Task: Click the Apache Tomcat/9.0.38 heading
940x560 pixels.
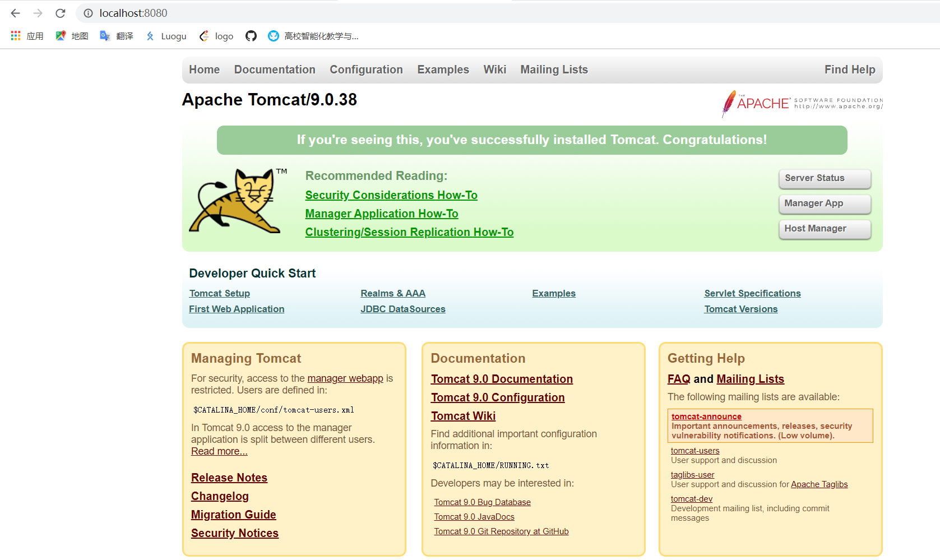Action: 270,100
